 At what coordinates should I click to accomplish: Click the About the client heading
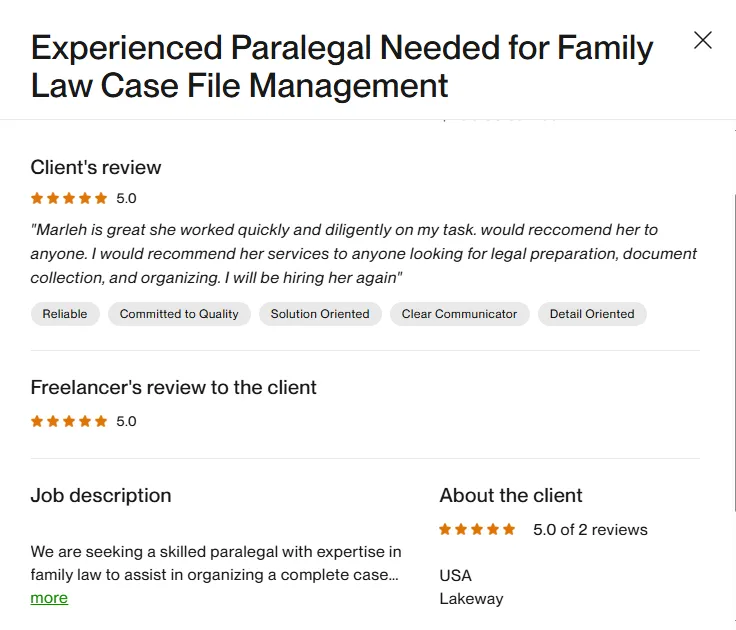(510, 495)
